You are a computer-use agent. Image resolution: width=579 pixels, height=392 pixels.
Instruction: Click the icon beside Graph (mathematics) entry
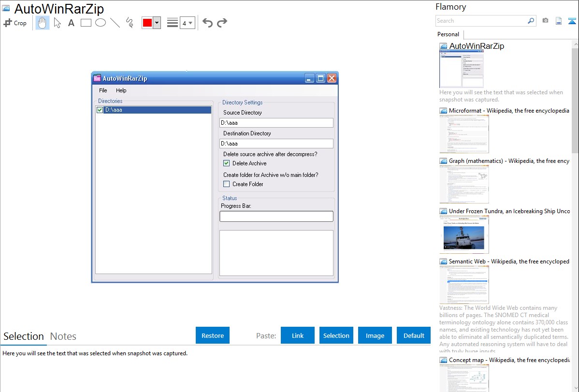[x=443, y=161]
